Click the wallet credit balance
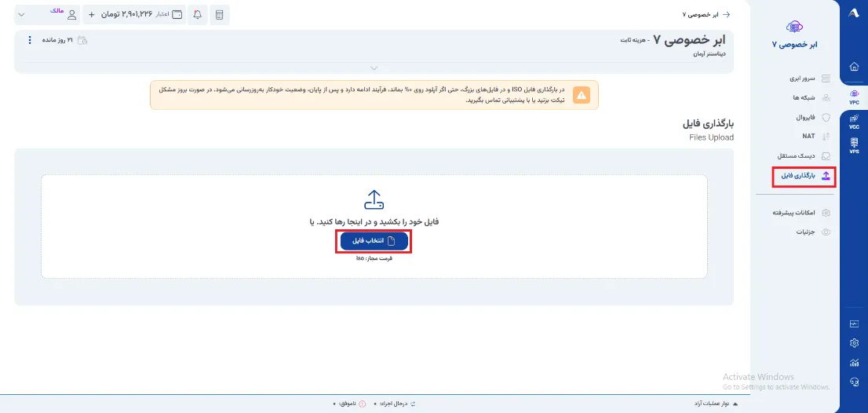 tap(142, 15)
